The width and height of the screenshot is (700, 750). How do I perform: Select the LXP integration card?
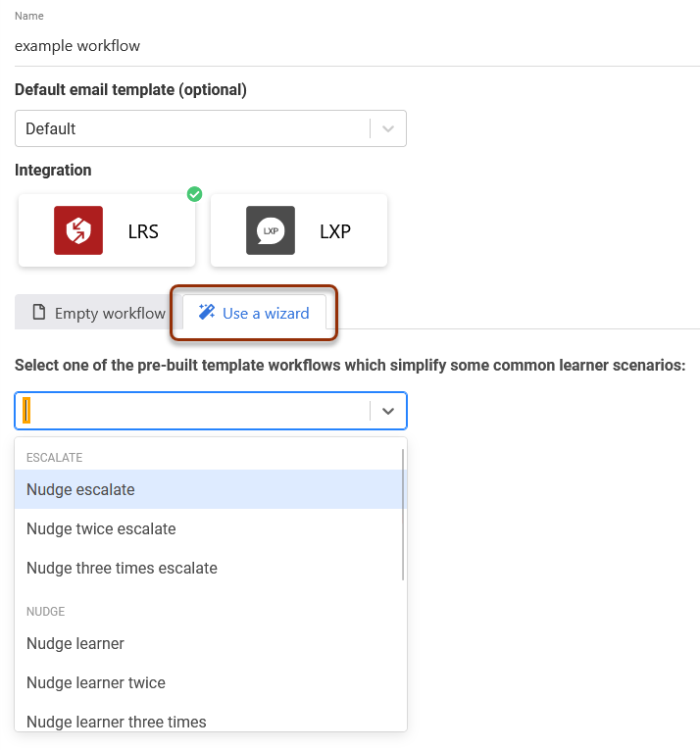point(299,230)
